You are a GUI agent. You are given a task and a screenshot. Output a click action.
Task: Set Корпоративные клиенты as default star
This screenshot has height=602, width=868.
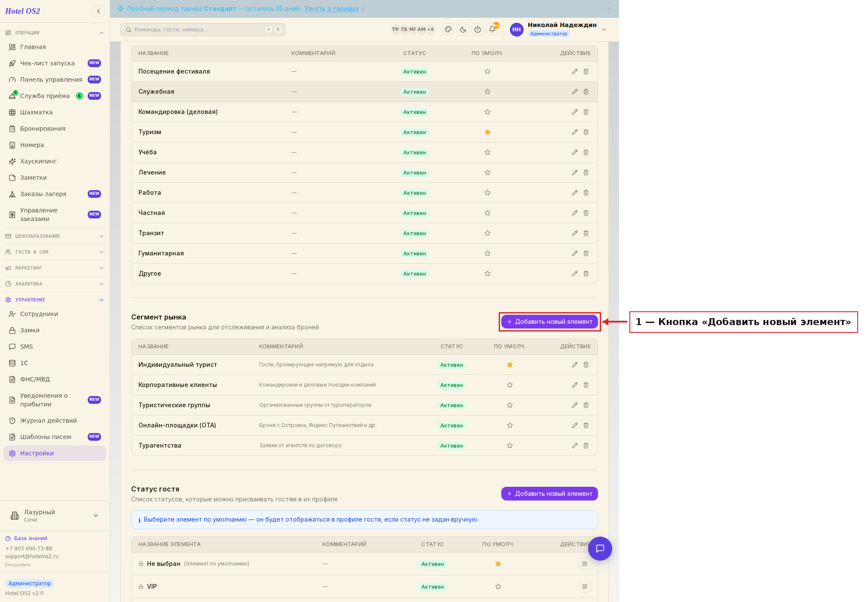pos(510,385)
